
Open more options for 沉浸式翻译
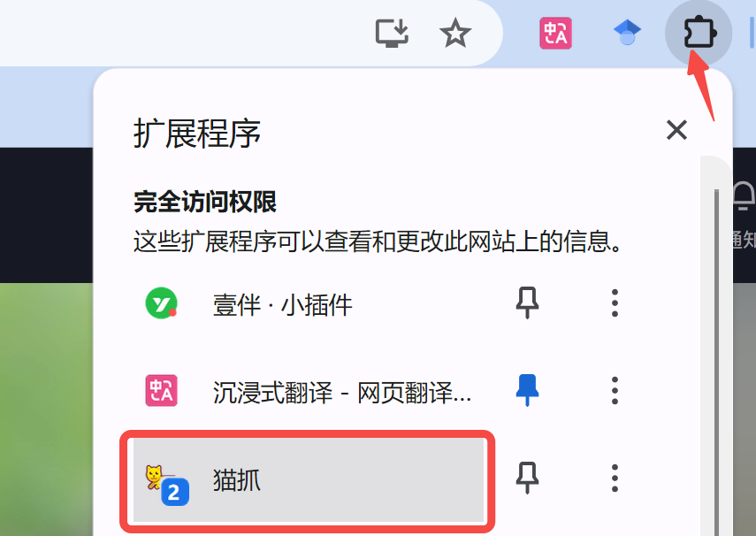point(615,390)
